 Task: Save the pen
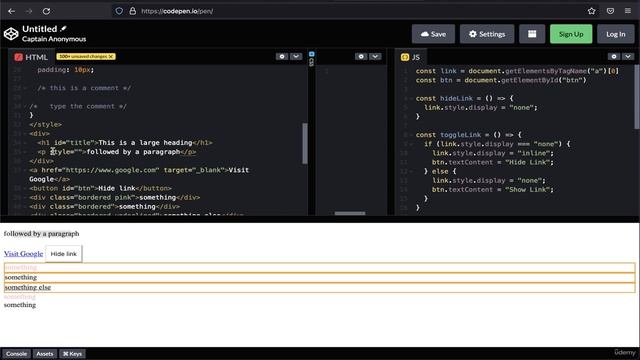tap(433, 34)
